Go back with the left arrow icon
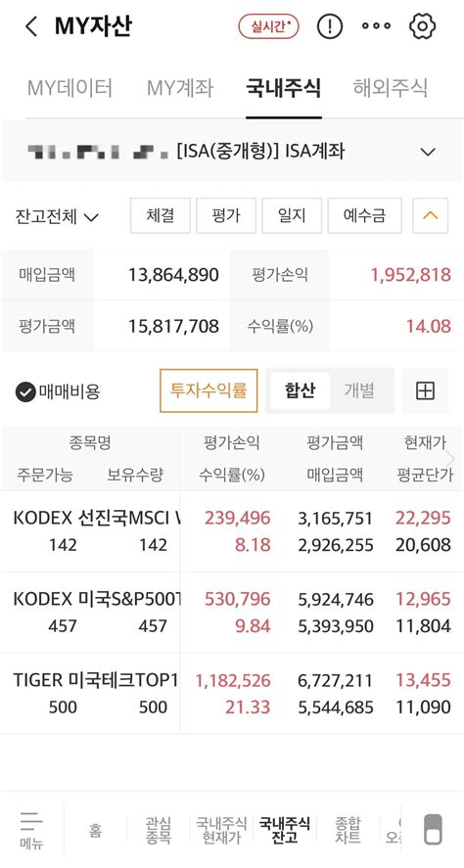 pyautogui.click(x=31, y=26)
